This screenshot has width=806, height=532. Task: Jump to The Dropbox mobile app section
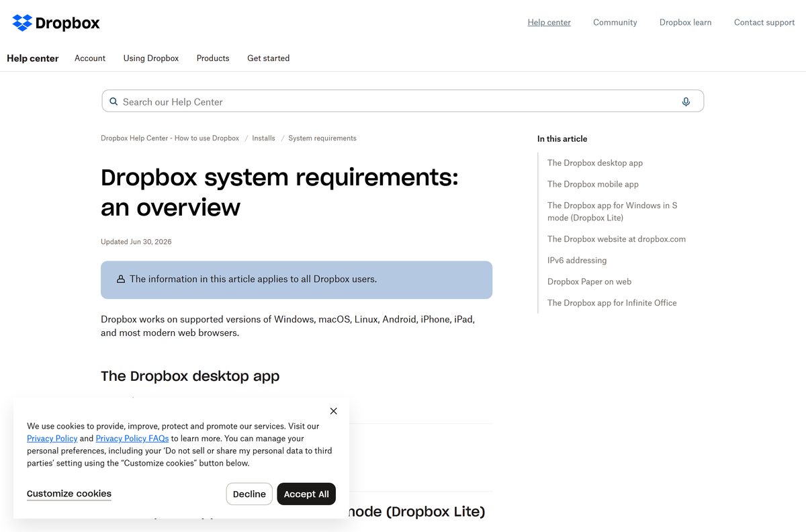pyautogui.click(x=593, y=184)
